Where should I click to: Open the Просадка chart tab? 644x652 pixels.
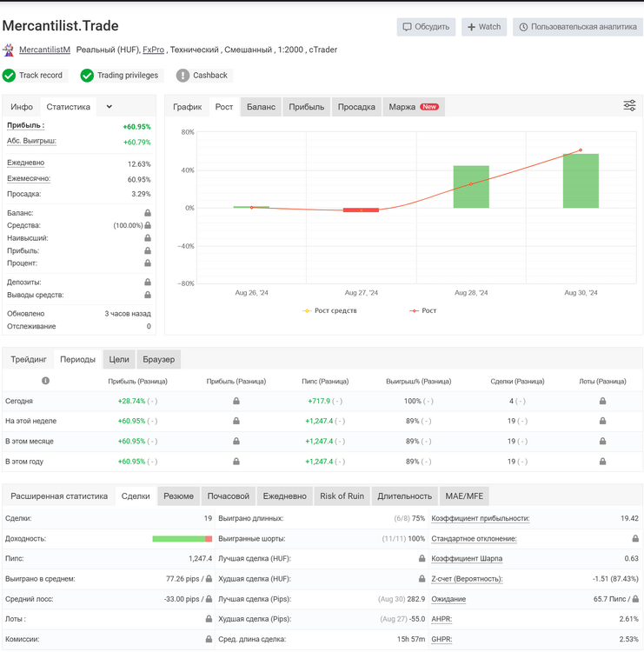click(356, 107)
